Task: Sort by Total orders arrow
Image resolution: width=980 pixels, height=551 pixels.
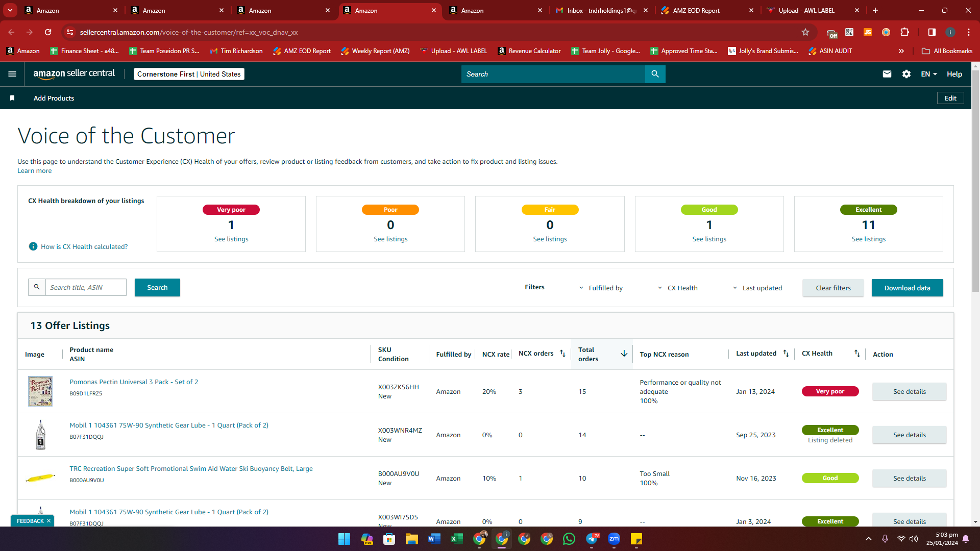Action: [x=624, y=354]
